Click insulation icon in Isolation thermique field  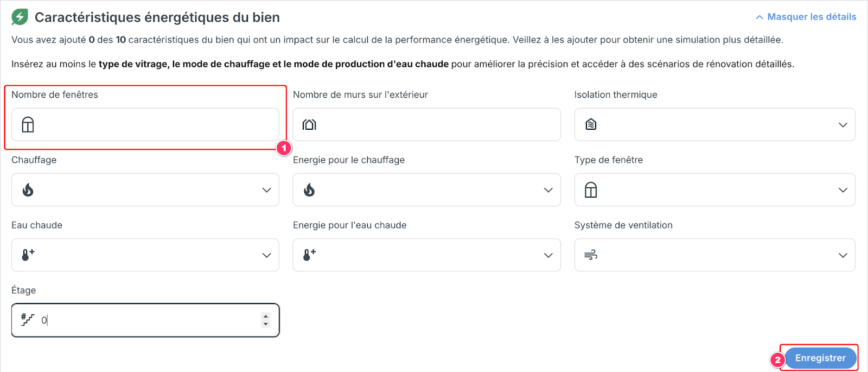point(591,124)
